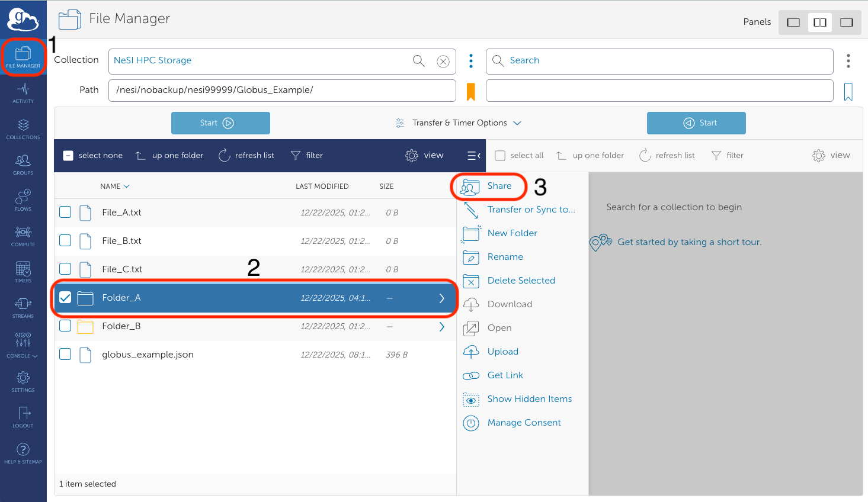Clear the NeSI HPC Storage collection field
The image size is (868, 502).
click(x=443, y=61)
